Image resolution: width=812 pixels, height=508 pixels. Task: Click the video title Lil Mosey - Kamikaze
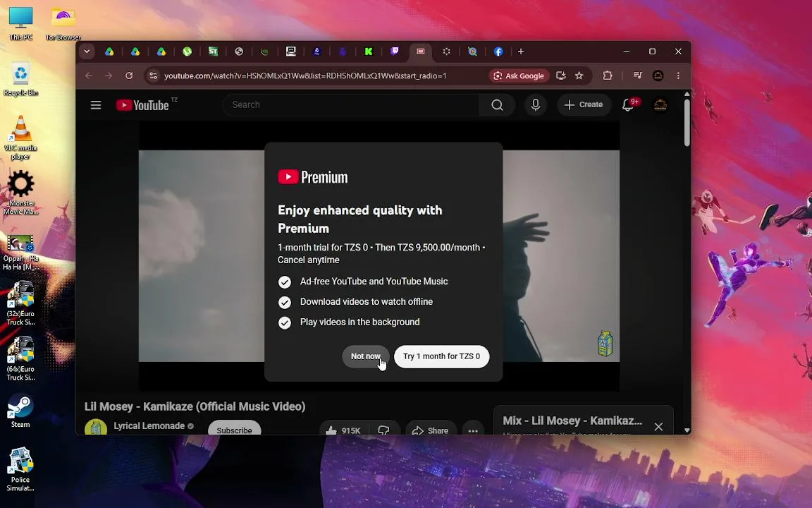[195, 406]
